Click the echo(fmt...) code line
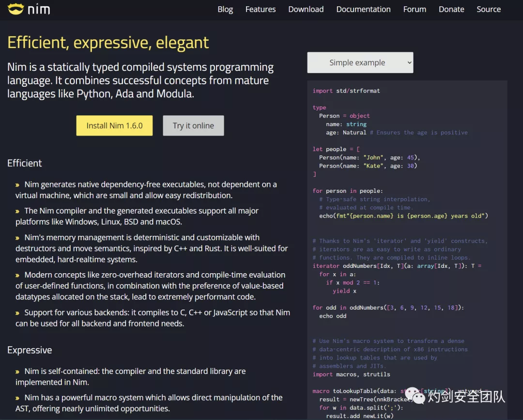Image resolution: width=523 pixels, height=420 pixels. (403, 216)
